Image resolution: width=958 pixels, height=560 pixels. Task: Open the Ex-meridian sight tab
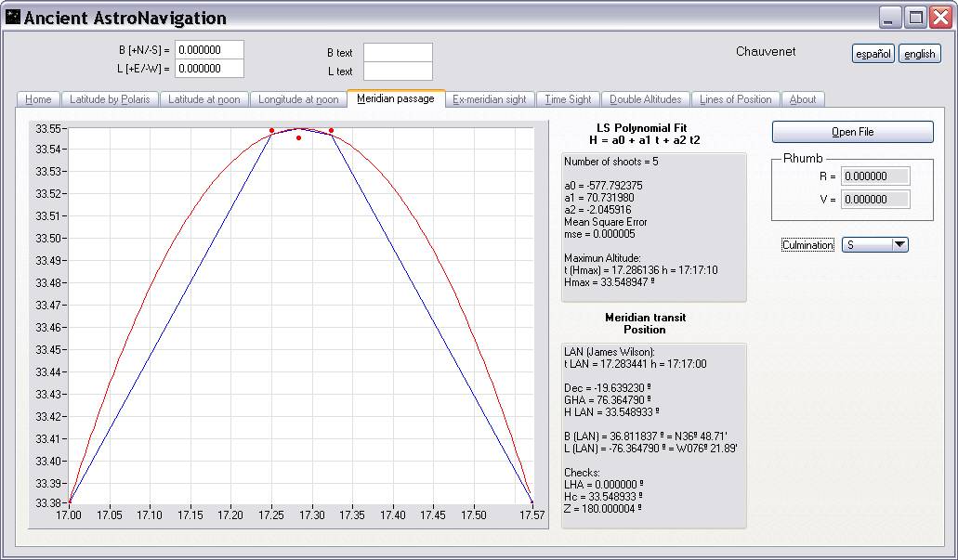click(489, 99)
